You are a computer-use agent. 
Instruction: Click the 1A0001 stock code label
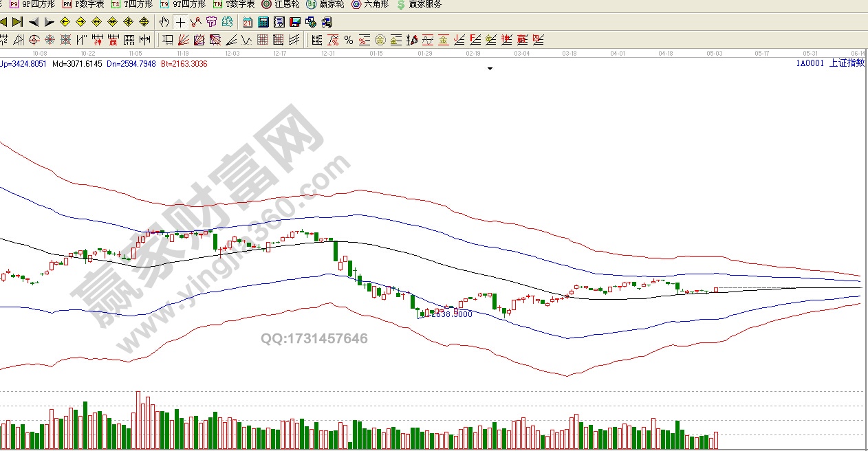coord(810,63)
